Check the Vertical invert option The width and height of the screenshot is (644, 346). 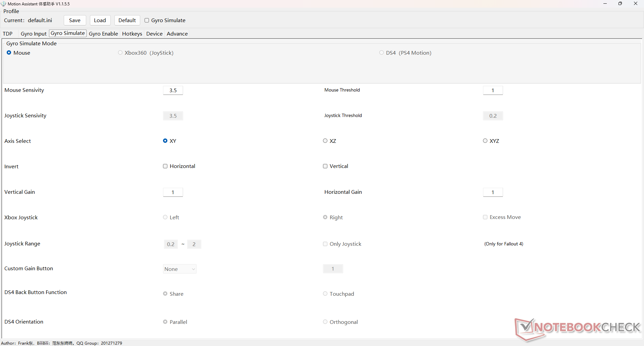coord(325,166)
